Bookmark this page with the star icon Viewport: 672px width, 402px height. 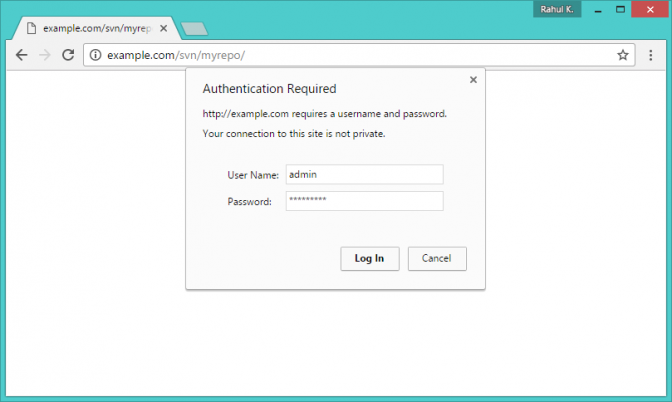623,55
